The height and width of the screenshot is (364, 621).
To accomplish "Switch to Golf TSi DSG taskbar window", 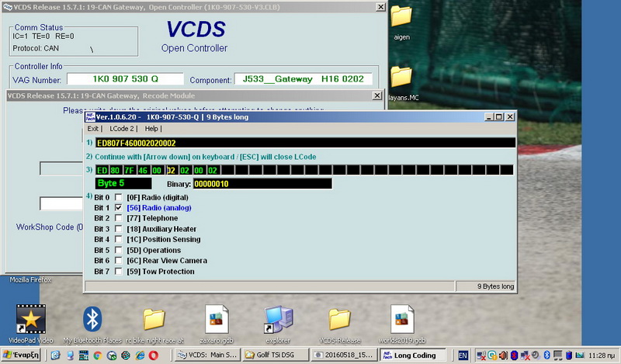I will coord(276,355).
